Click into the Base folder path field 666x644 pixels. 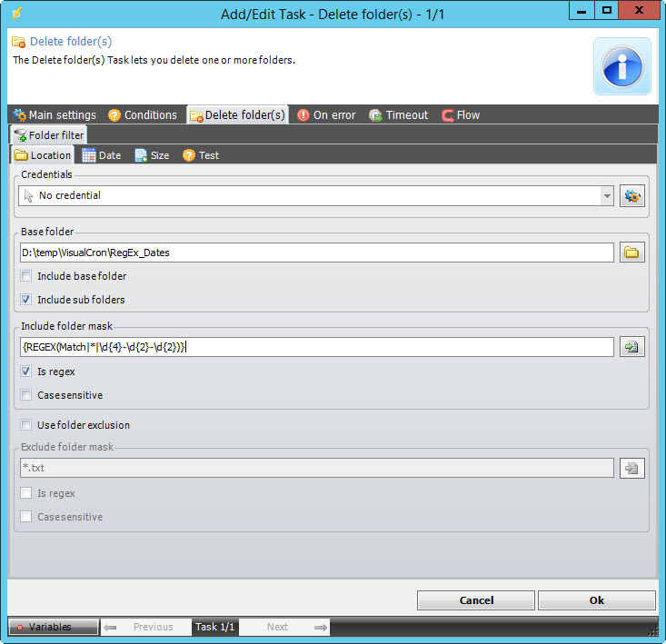coord(315,253)
